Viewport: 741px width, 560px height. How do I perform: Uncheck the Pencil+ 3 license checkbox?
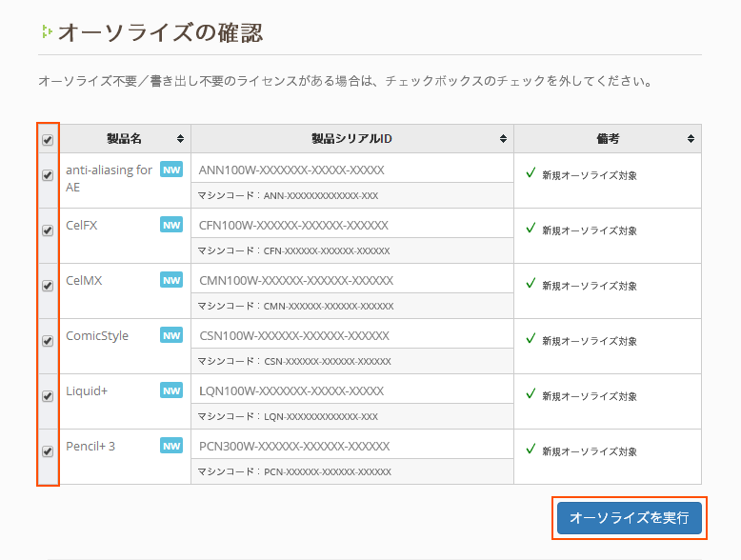48,451
